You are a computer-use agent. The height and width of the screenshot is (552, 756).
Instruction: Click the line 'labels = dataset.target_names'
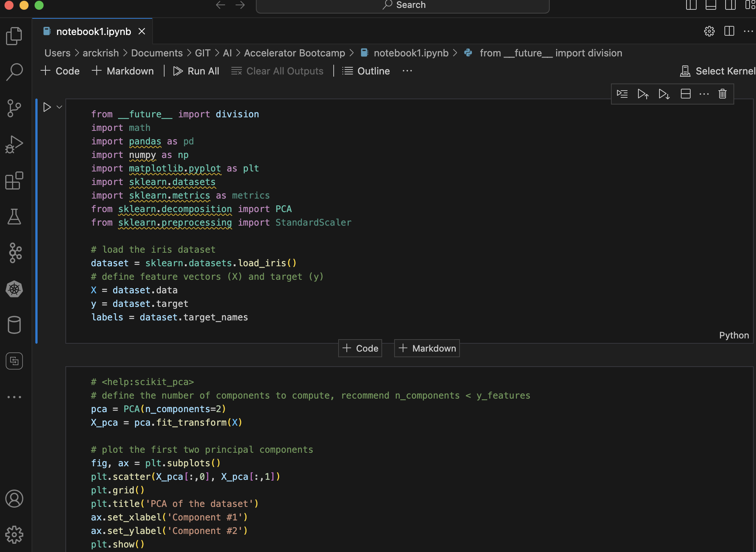pyautogui.click(x=169, y=317)
